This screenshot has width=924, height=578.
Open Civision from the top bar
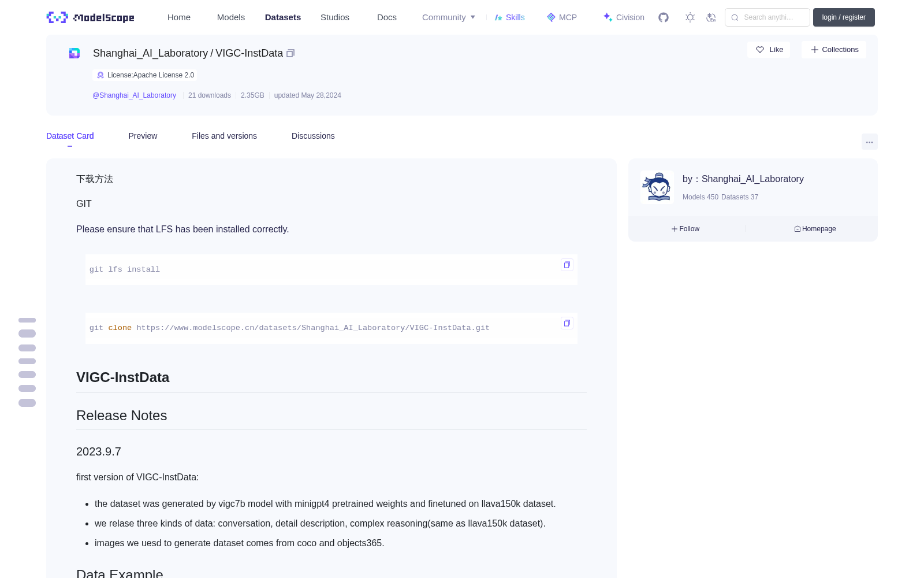tap(624, 17)
